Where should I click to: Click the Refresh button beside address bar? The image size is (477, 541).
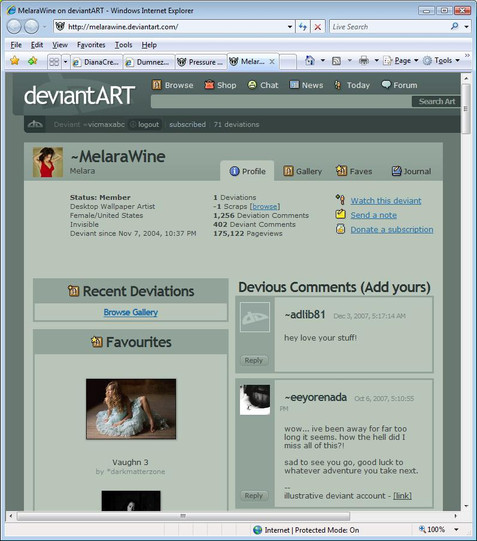click(303, 27)
